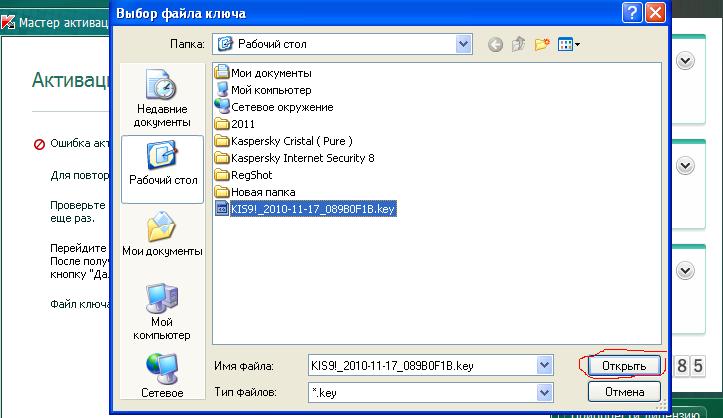Expand the middle chevron in background window
723x418 pixels.
(685, 165)
